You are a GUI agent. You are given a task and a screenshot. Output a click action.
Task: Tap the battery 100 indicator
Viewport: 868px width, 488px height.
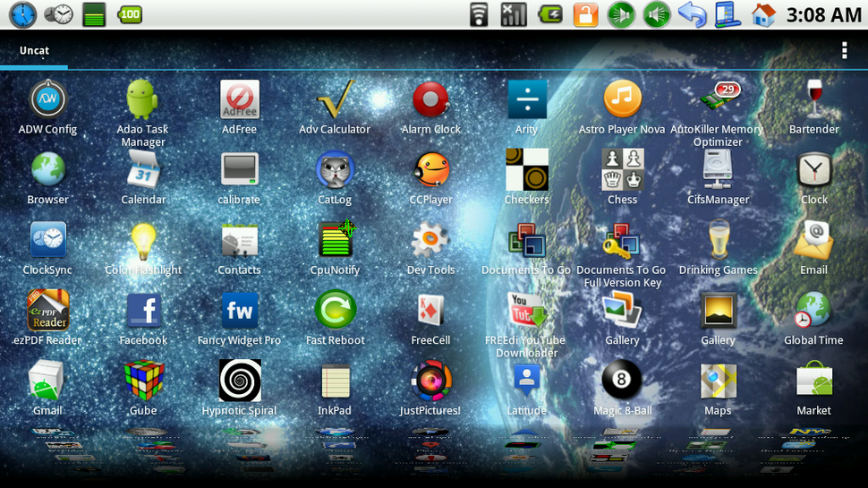tap(130, 14)
